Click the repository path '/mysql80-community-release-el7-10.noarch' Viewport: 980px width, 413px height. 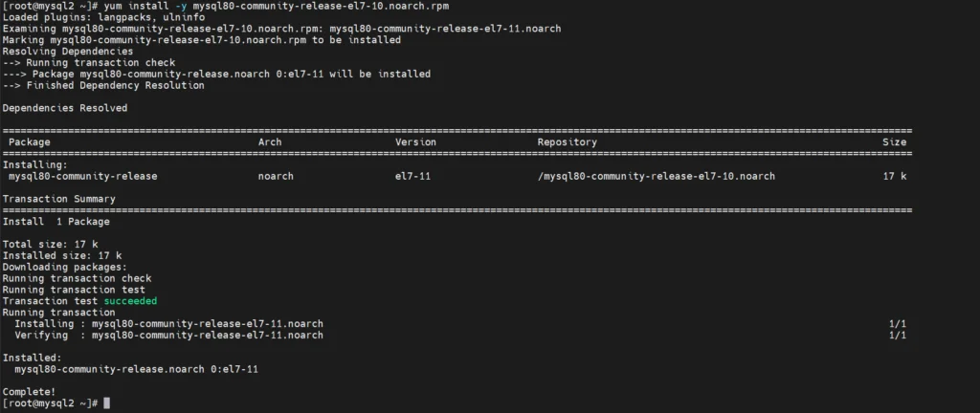[x=657, y=177]
